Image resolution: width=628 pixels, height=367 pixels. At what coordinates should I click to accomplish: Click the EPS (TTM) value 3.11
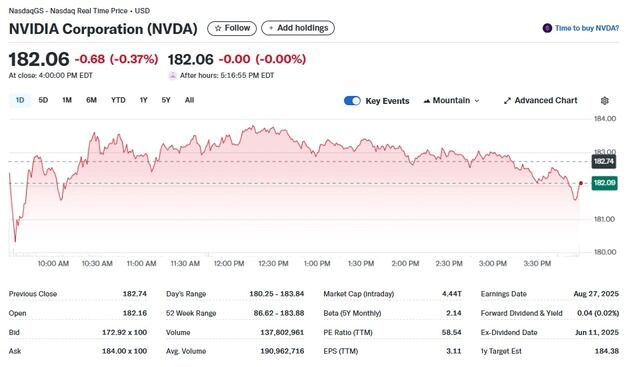point(454,351)
